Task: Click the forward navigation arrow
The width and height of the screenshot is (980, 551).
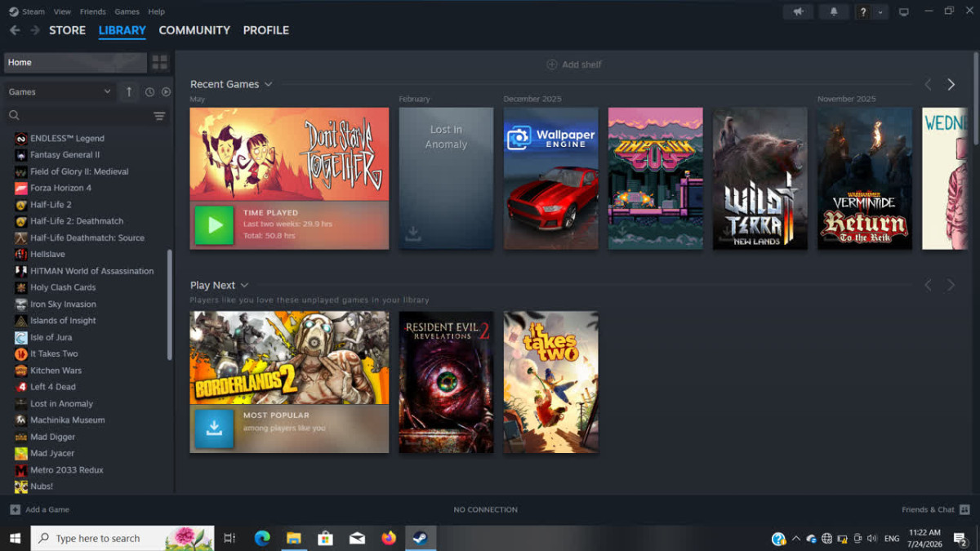Action: tap(35, 30)
